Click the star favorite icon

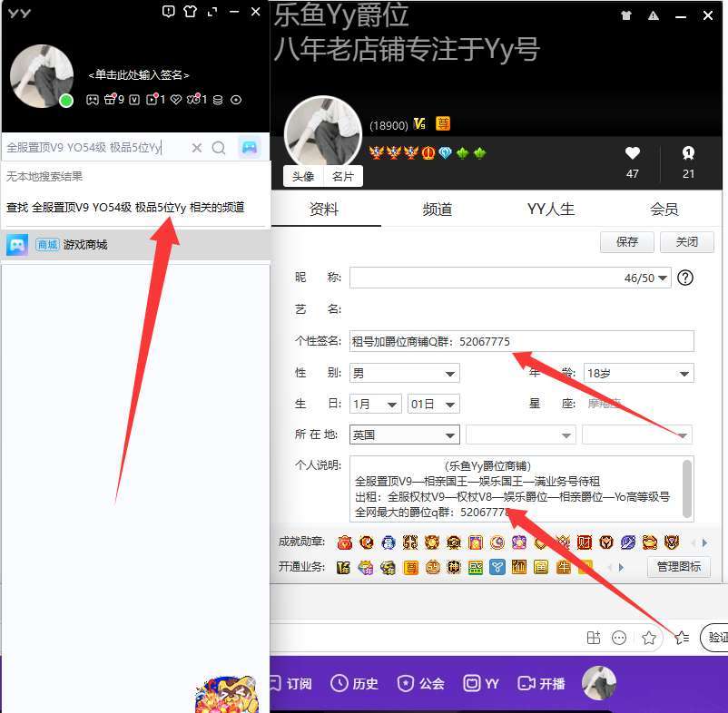point(649,638)
